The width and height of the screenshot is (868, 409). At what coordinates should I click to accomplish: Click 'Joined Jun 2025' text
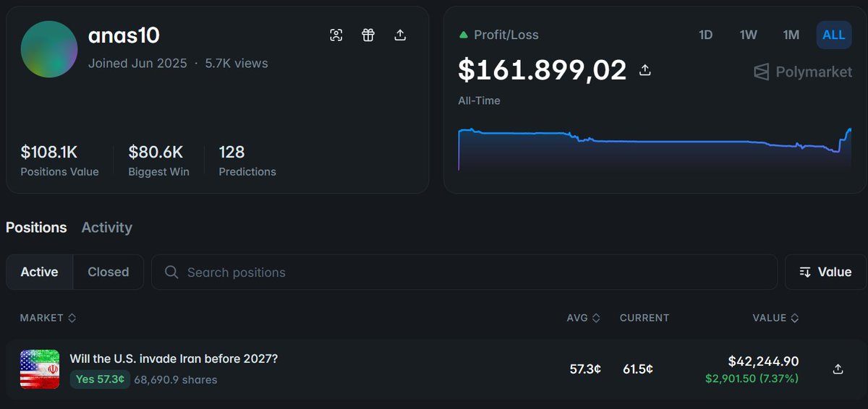pyautogui.click(x=137, y=64)
